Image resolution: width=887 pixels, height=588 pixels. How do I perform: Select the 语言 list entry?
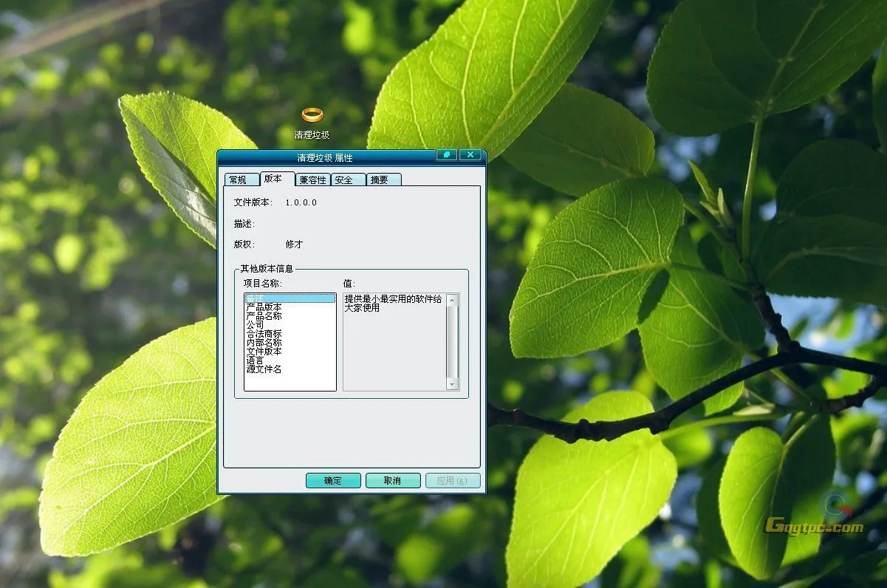pyautogui.click(x=255, y=360)
